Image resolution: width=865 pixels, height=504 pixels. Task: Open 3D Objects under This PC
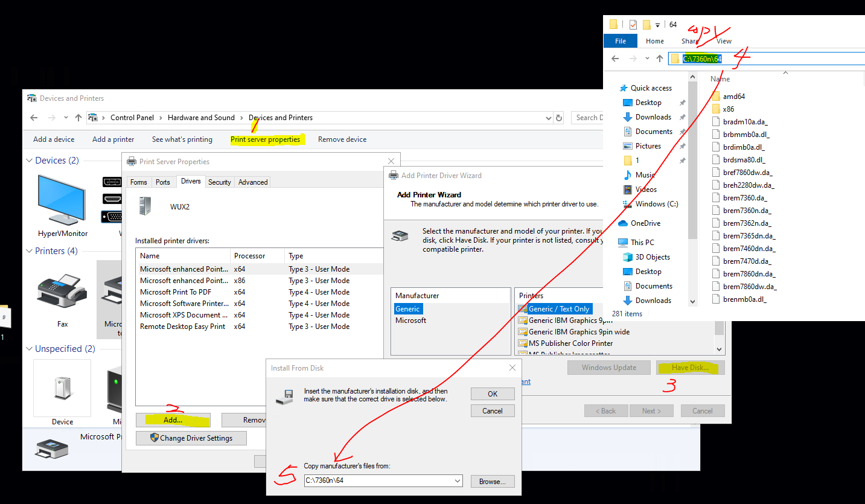point(653,257)
